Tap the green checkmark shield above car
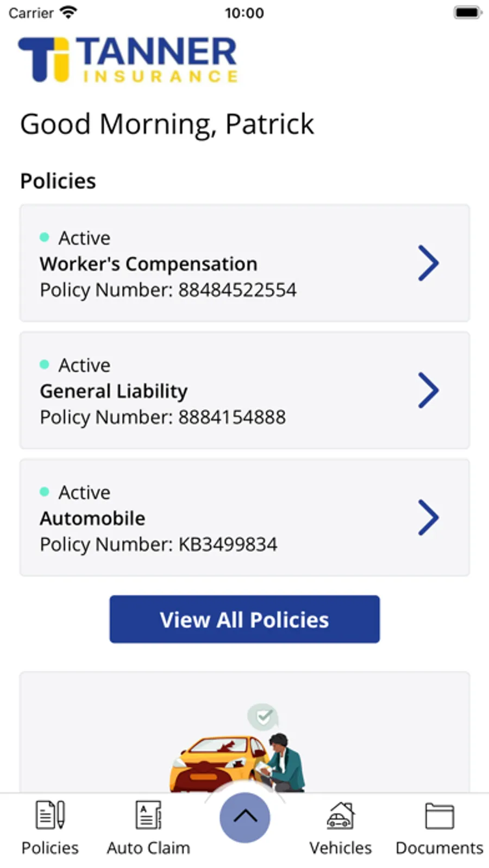489x868 pixels. point(264,718)
